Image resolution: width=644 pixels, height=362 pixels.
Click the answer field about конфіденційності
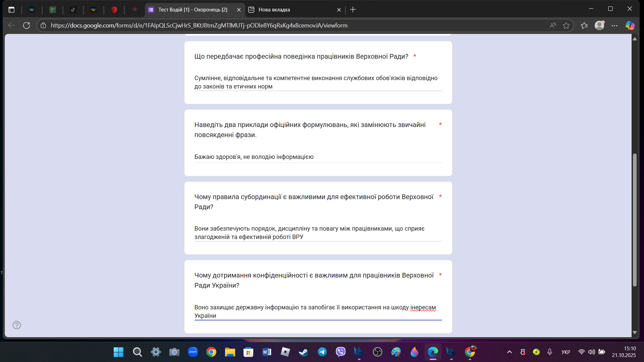318,311
